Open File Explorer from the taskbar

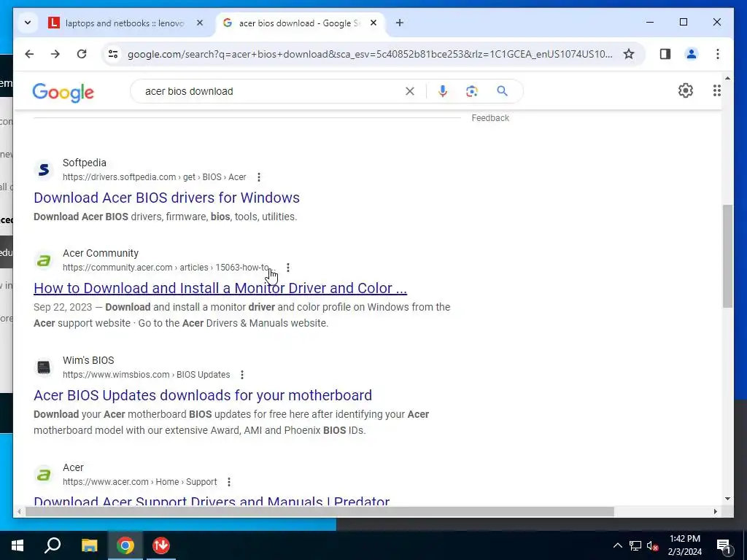click(x=89, y=545)
